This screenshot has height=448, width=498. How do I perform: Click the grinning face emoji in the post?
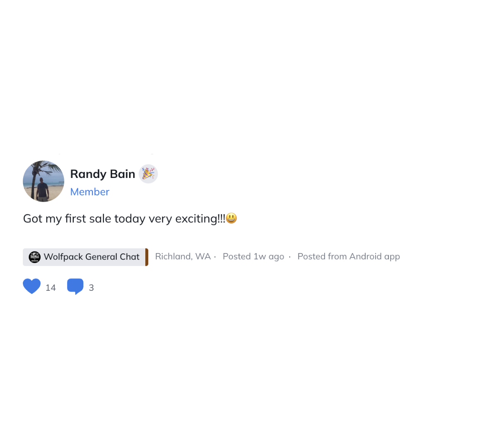coord(232,218)
